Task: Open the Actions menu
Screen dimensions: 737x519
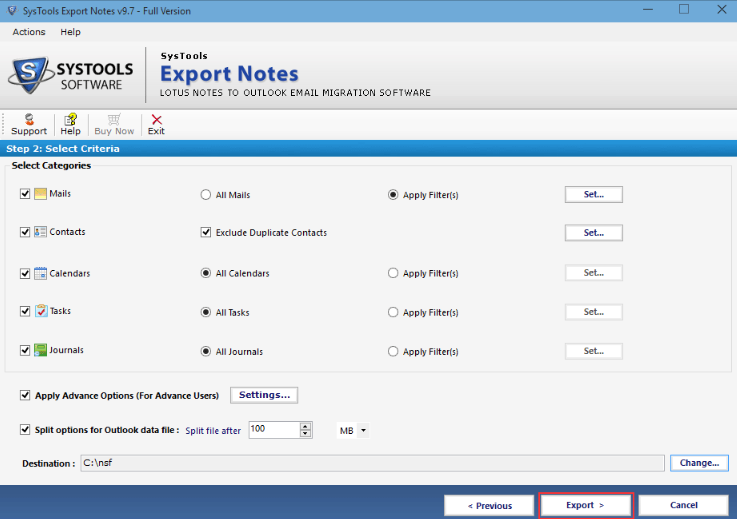Action: [x=29, y=32]
